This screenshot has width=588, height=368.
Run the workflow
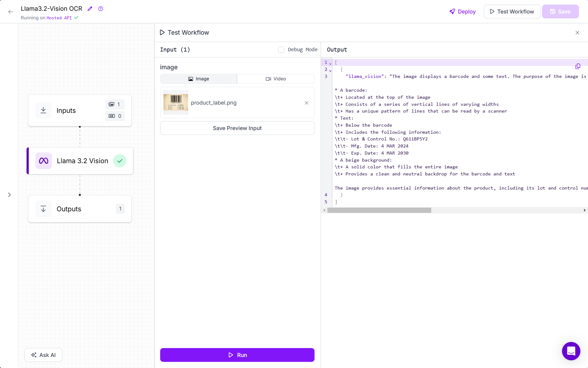point(237,355)
